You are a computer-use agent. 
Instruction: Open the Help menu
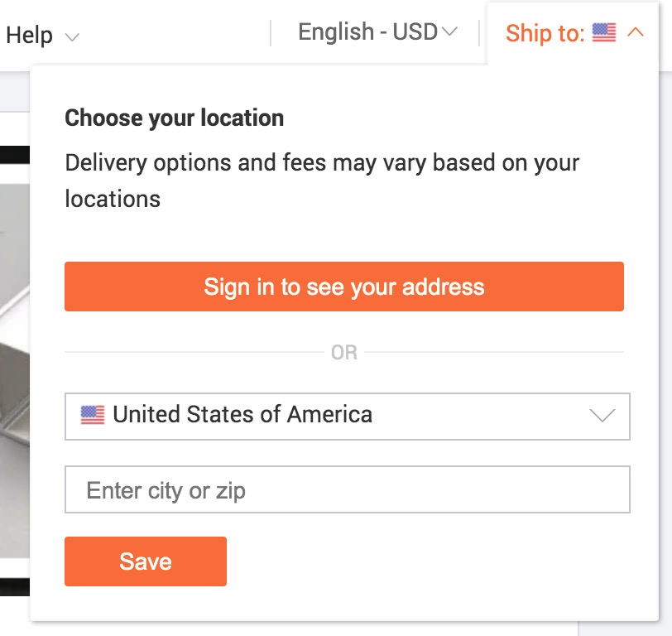pyautogui.click(x=29, y=36)
